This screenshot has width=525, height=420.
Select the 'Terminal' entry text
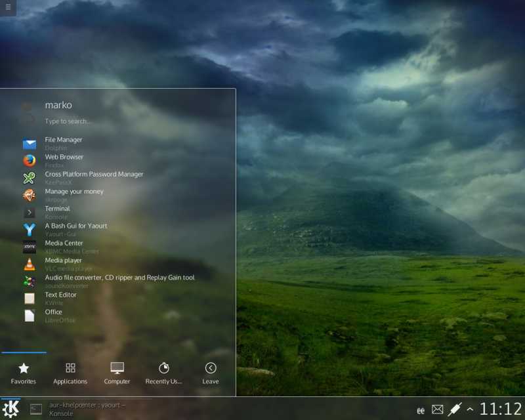tap(58, 209)
